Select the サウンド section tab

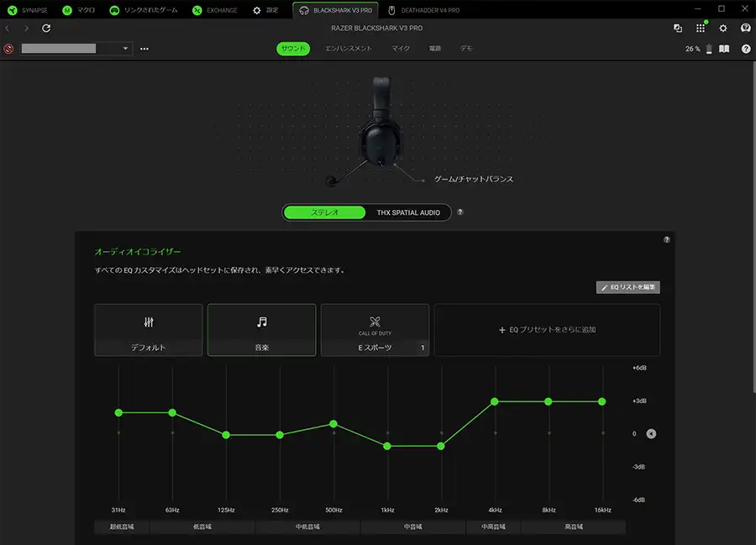tap(293, 49)
